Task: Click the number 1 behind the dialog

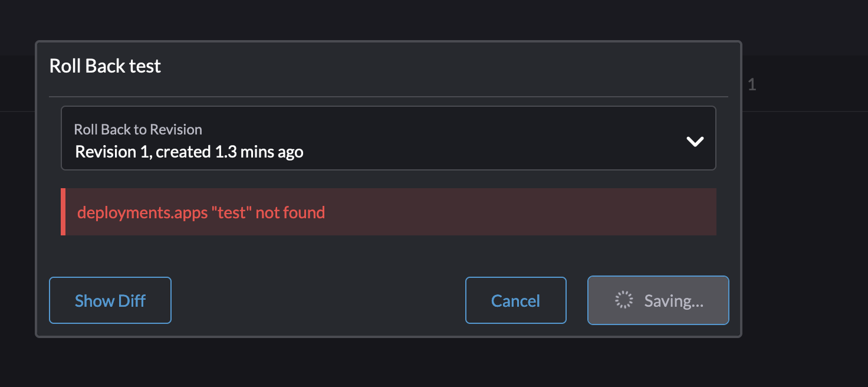Action: 752,84
